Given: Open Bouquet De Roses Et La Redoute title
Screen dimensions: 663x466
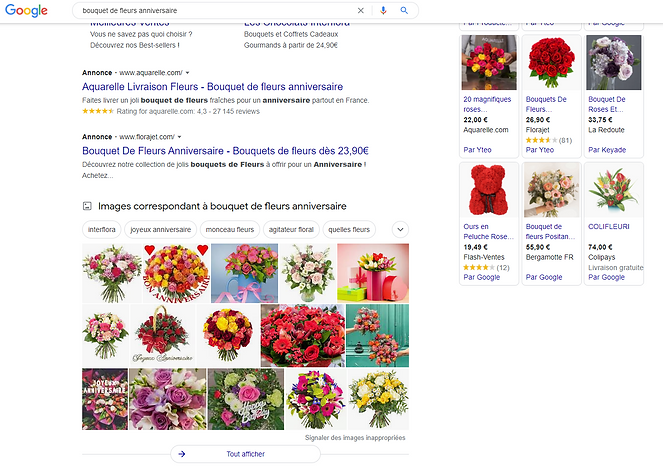Looking at the screenshot, I should pos(607,104).
